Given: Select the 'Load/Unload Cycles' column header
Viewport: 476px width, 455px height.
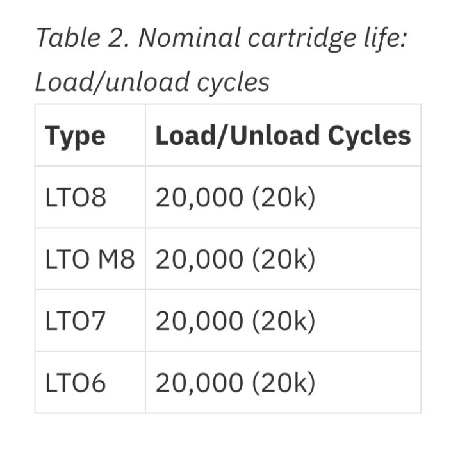Looking at the screenshot, I should (283, 135).
